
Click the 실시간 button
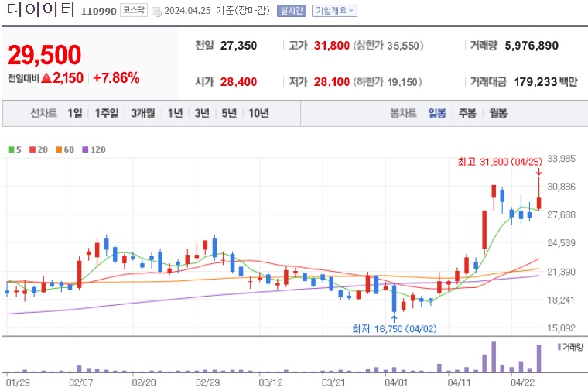point(292,11)
